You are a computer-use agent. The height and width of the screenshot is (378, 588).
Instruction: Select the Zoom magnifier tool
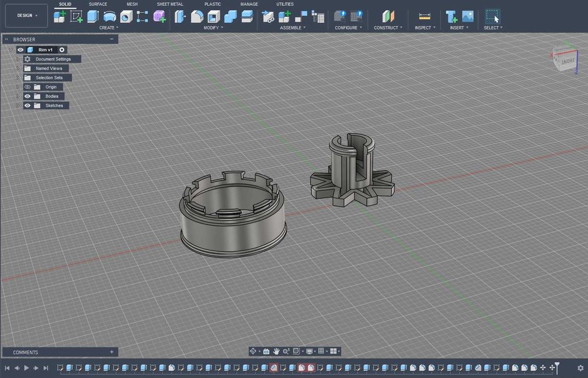(286, 351)
